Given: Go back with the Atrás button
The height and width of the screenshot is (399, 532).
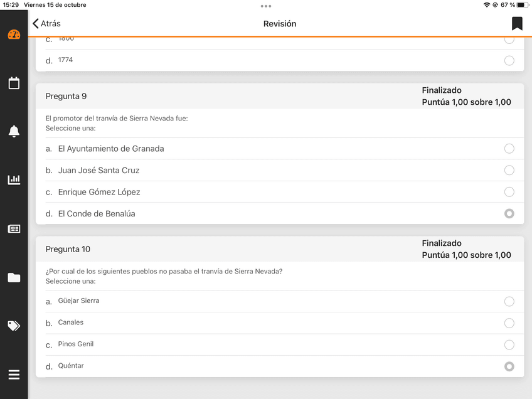Looking at the screenshot, I should (47, 24).
